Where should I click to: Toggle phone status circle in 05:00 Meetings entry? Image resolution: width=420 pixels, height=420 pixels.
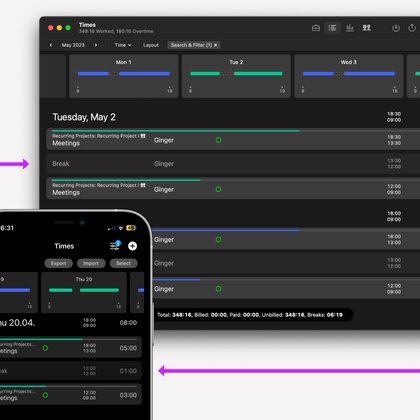[45, 348]
